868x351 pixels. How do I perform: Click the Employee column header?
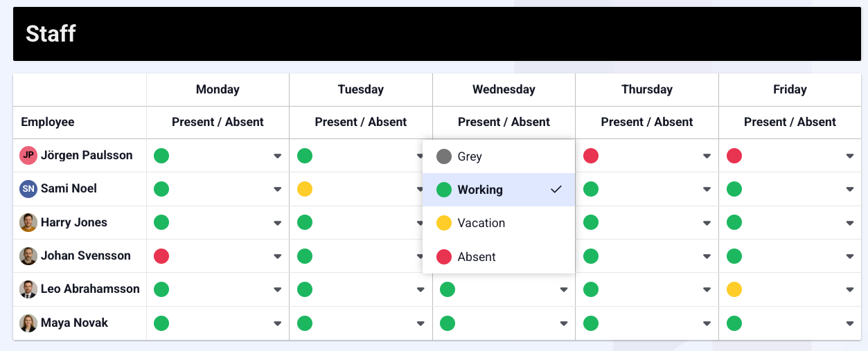[x=48, y=122]
